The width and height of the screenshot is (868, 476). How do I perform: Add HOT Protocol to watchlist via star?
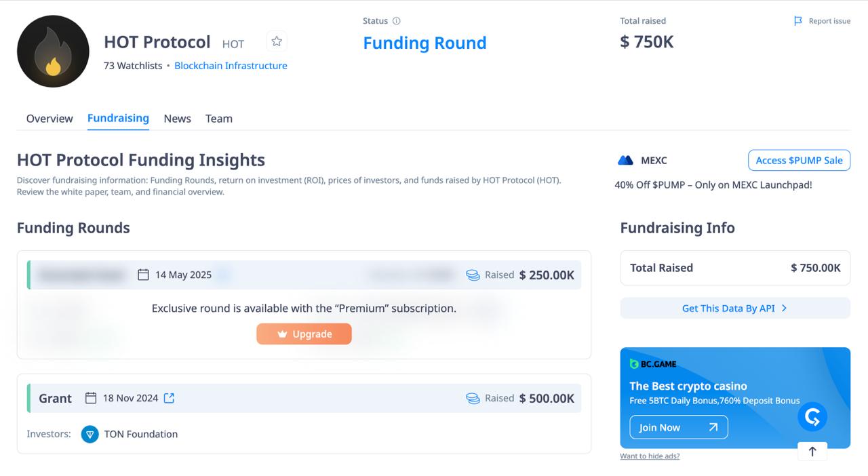277,41
